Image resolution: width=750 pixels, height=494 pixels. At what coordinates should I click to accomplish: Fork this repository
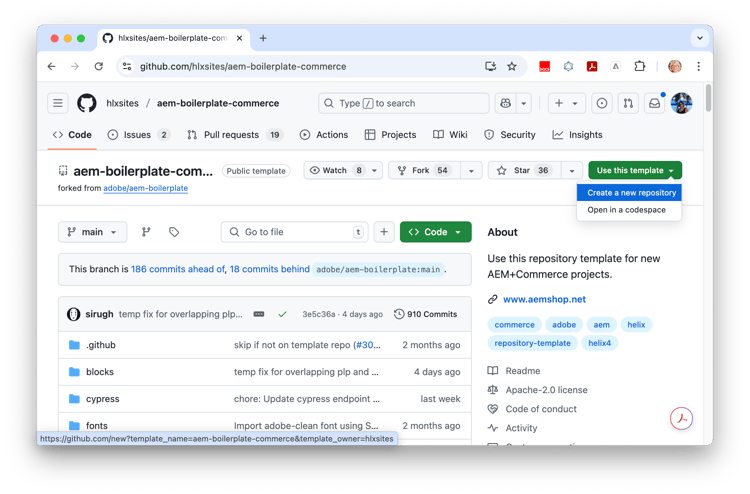coord(425,170)
